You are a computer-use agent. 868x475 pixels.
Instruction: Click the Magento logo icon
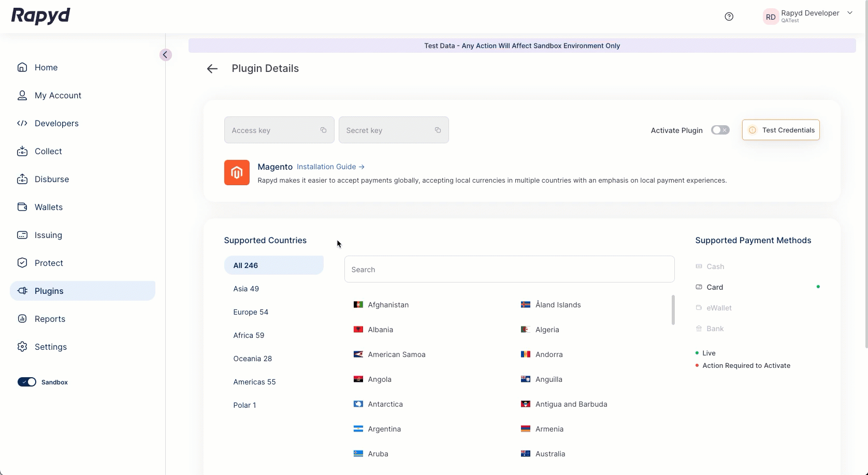click(x=237, y=173)
